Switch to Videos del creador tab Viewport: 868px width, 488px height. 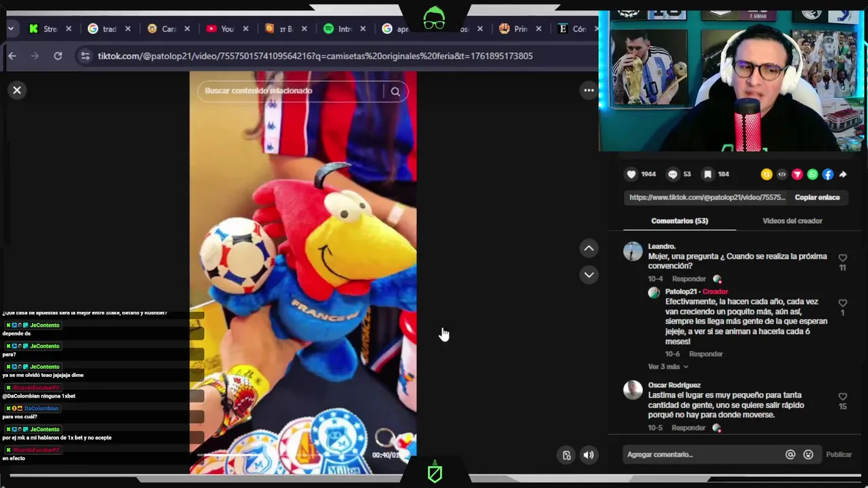tap(792, 221)
